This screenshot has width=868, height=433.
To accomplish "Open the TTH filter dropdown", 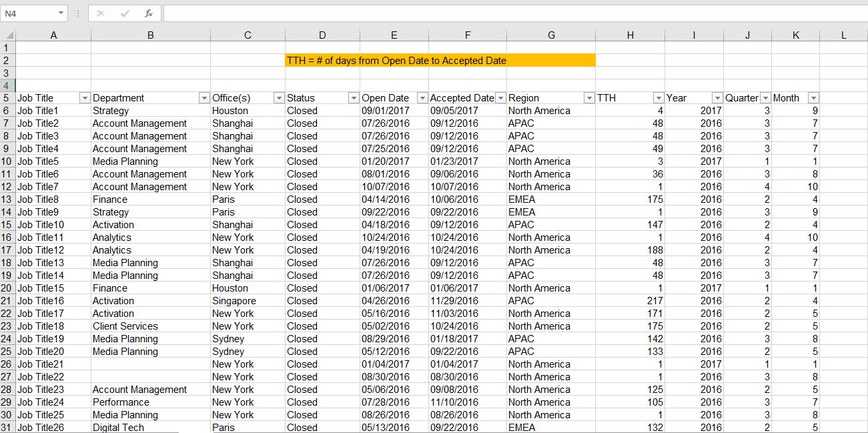I will (x=659, y=98).
